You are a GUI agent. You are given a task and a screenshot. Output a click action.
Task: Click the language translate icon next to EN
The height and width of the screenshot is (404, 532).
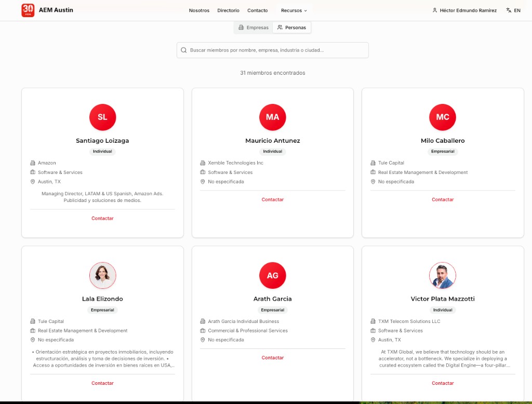(x=509, y=10)
